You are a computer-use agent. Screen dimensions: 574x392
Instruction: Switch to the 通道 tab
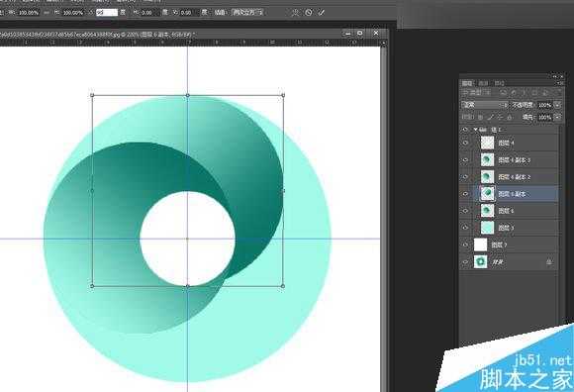point(483,83)
